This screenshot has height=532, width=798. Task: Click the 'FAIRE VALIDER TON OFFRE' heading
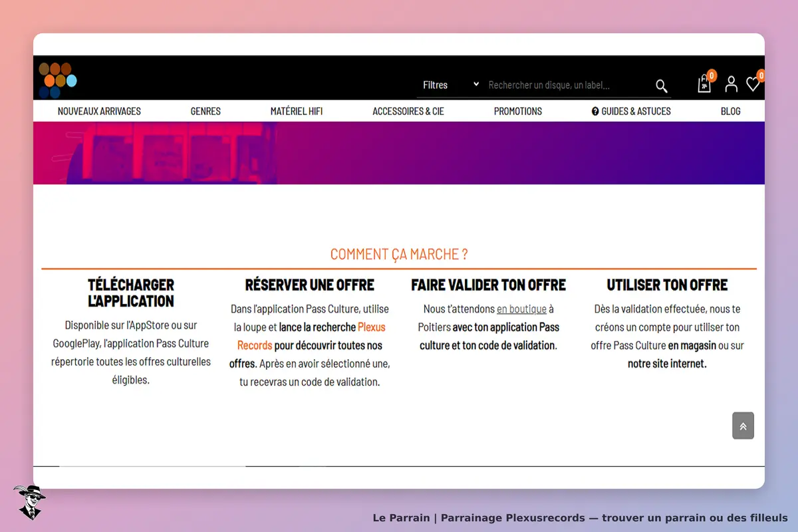(x=488, y=285)
